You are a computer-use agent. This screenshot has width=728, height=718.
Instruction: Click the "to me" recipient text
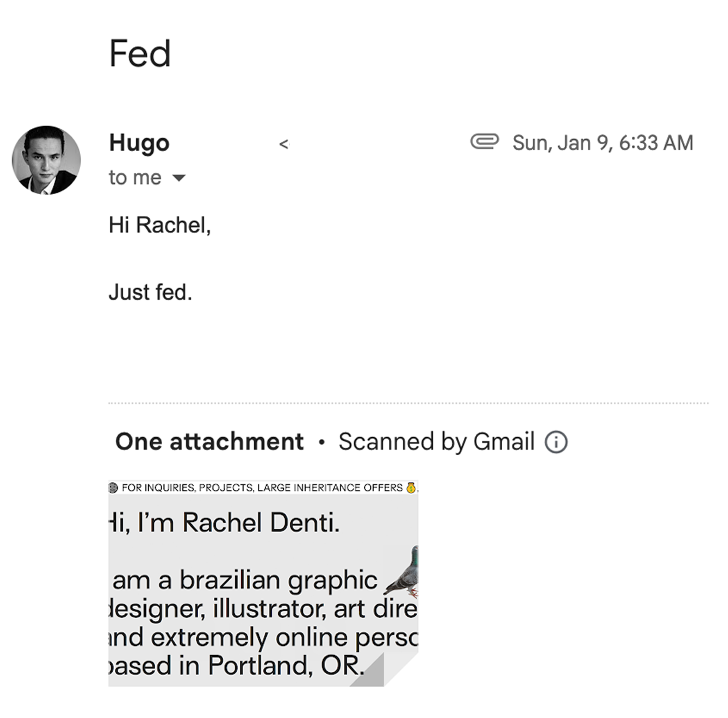tap(135, 178)
